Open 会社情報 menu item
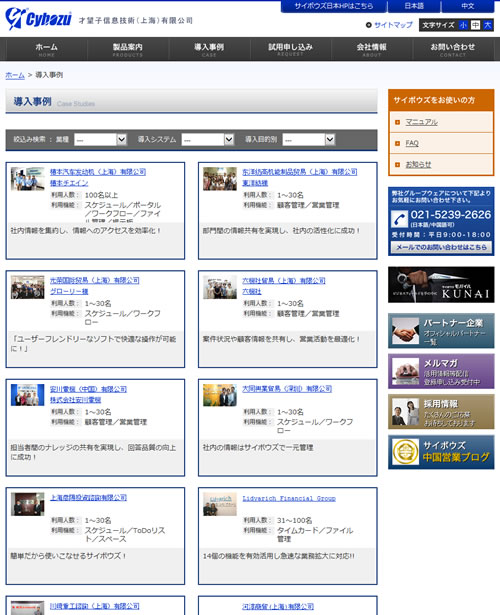Screen dimensions: 500x615 [x=372, y=49]
